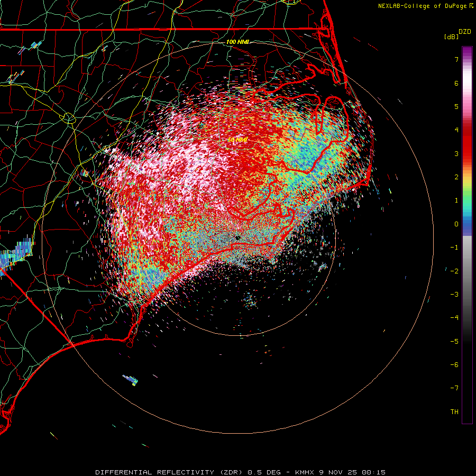Click the DIFFERENTIAL REFLECTIVITY (ZDR) caption text
476x476 pixels.
pos(169,472)
